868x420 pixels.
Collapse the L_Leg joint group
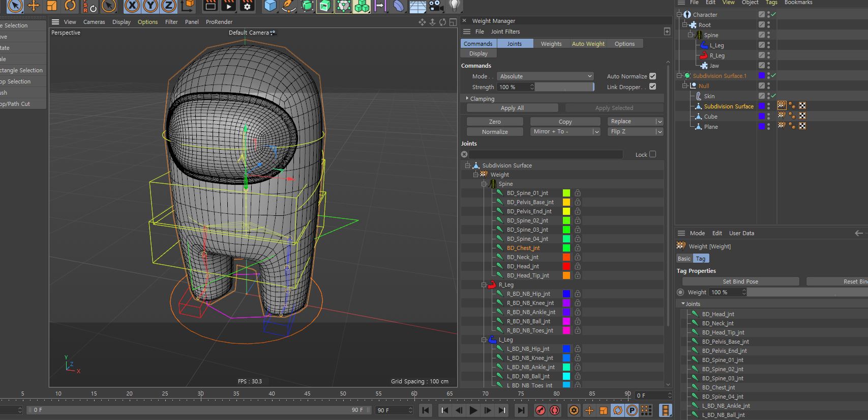click(484, 340)
